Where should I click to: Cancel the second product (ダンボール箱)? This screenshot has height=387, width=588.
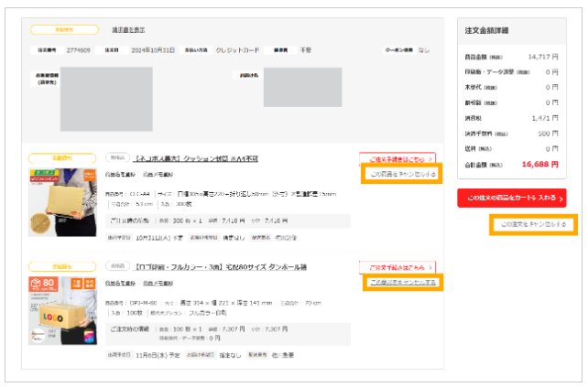pos(402,283)
